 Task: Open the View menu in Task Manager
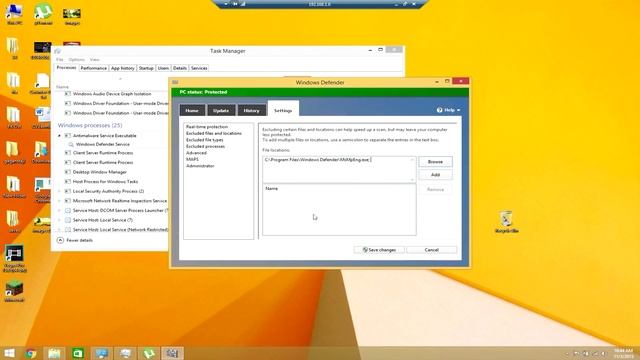pyautogui.click(x=94, y=60)
